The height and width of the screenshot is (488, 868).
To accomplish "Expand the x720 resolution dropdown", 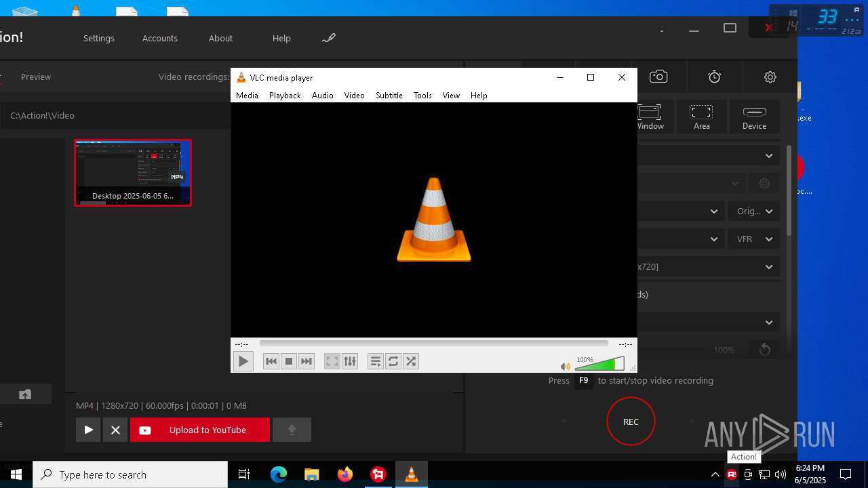I will point(708,266).
